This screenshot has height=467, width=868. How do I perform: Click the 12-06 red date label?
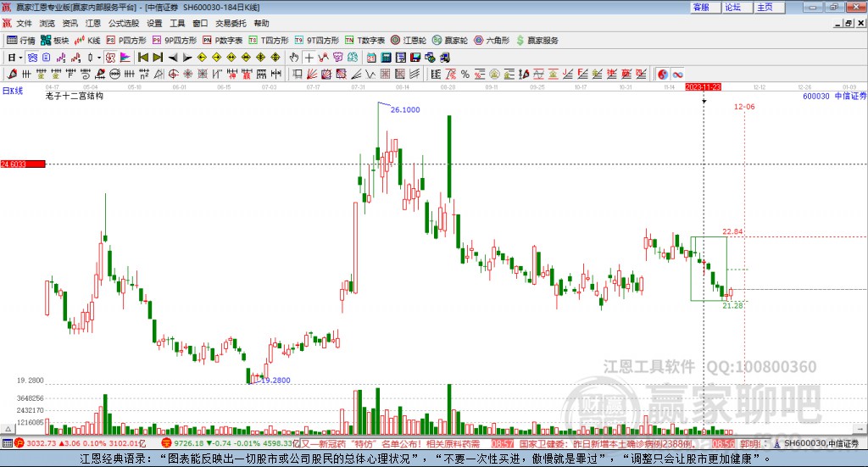coord(744,106)
